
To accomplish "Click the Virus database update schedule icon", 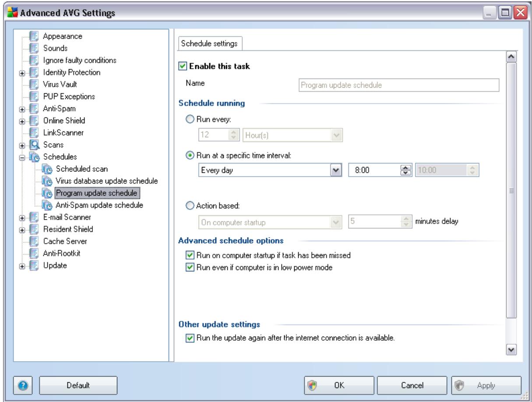I will [47, 180].
